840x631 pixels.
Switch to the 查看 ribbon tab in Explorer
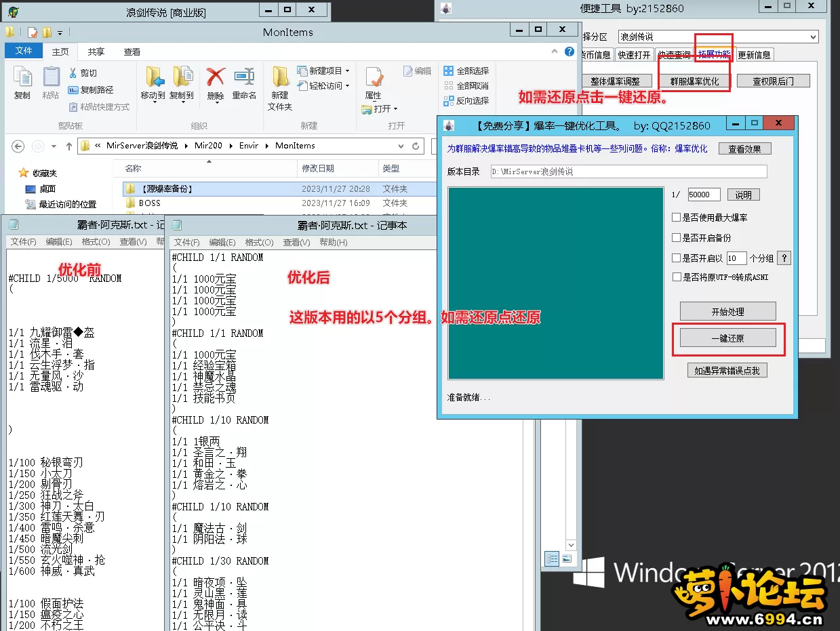132,52
